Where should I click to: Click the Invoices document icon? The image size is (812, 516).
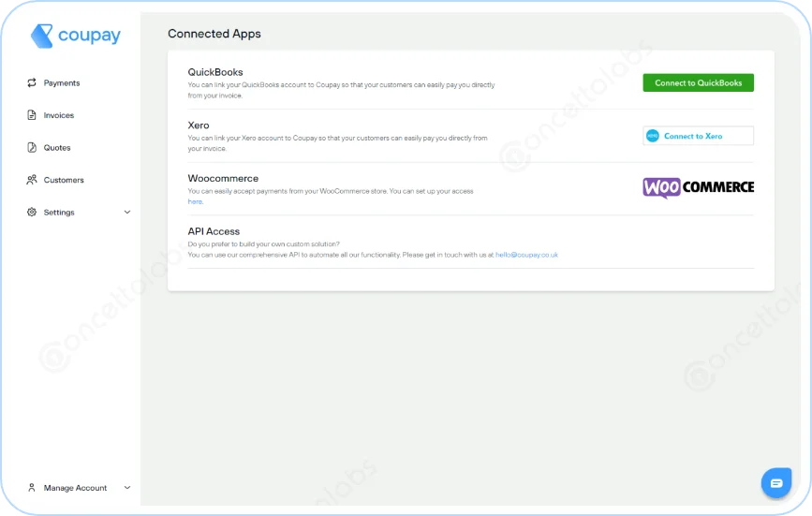pyautogui.click(x=32, y=115)
